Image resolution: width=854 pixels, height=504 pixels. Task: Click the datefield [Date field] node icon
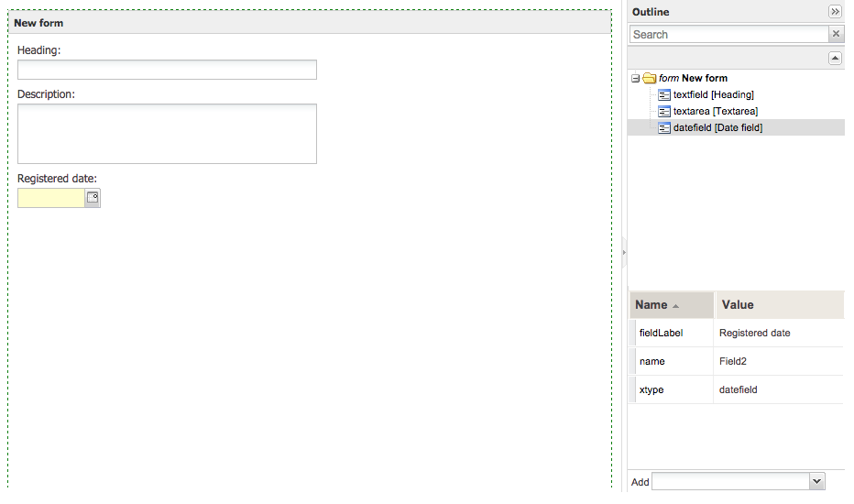pyautogui.click(x=664, y=127)
